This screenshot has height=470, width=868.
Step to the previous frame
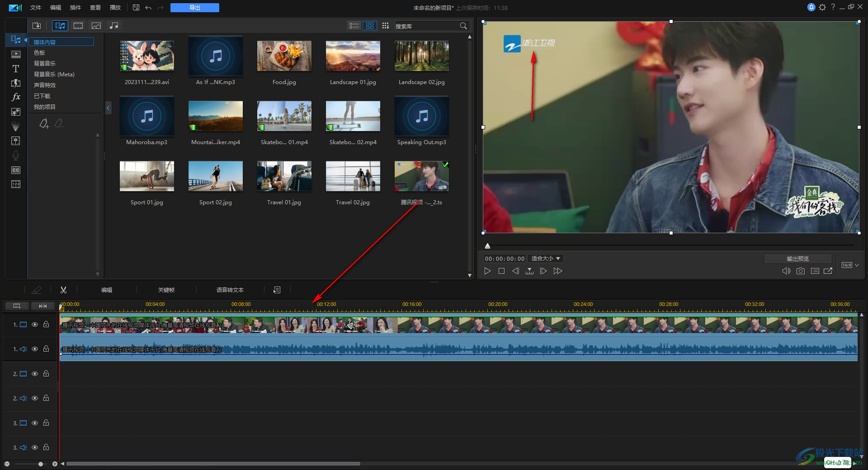515,271
